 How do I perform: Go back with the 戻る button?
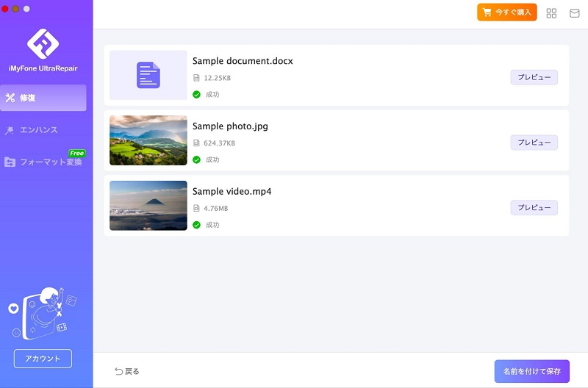point(126,371)
